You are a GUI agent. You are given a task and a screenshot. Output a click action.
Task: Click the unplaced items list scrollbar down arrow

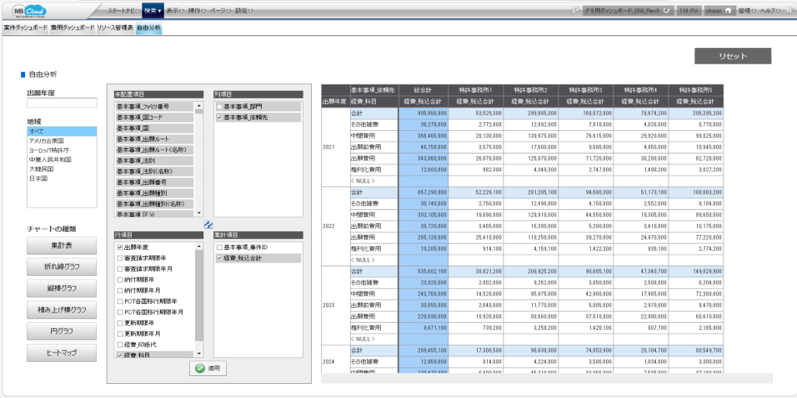click(x=199, y=213)
